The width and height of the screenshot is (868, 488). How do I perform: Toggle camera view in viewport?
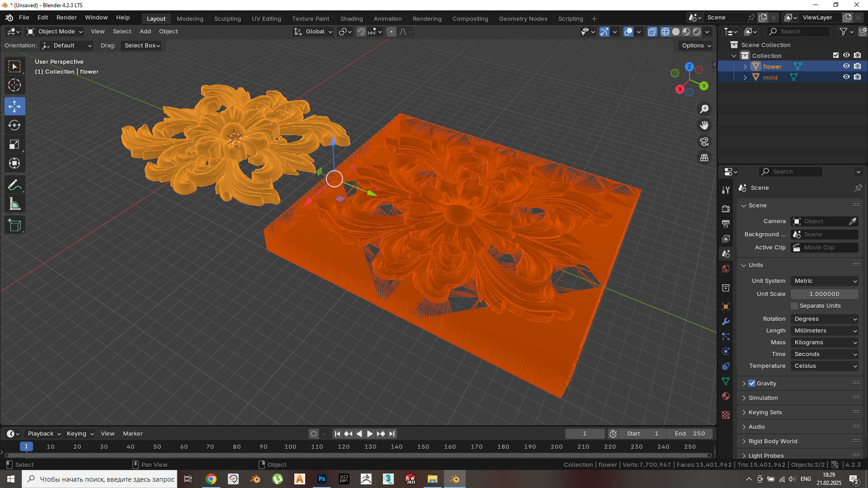click(704, 141)
